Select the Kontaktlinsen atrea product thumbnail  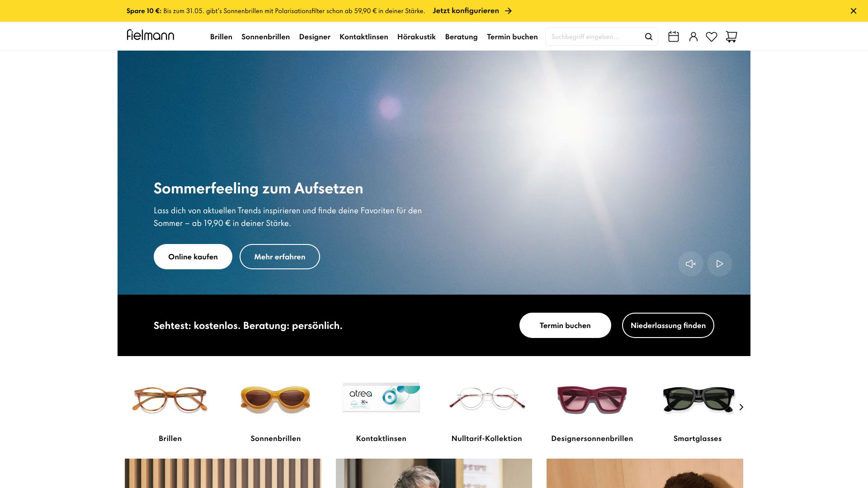[x=381, y=398]
